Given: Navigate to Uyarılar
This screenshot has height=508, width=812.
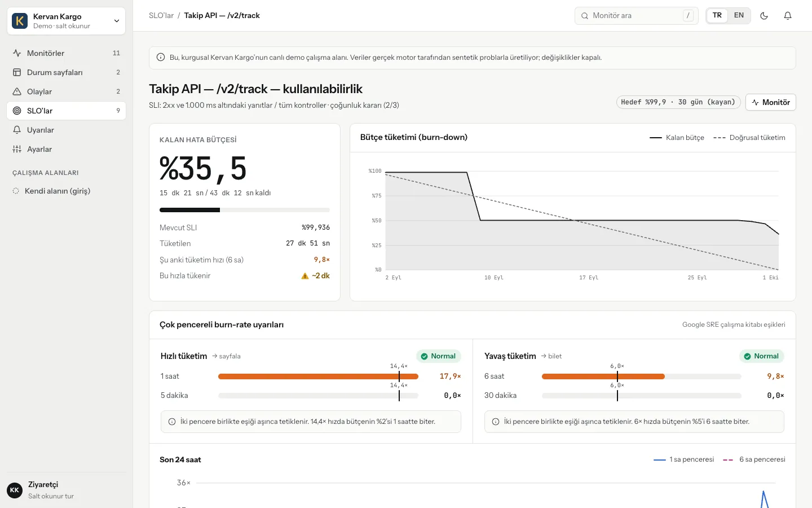Looking at the screenshot, I should coord(66,130).
